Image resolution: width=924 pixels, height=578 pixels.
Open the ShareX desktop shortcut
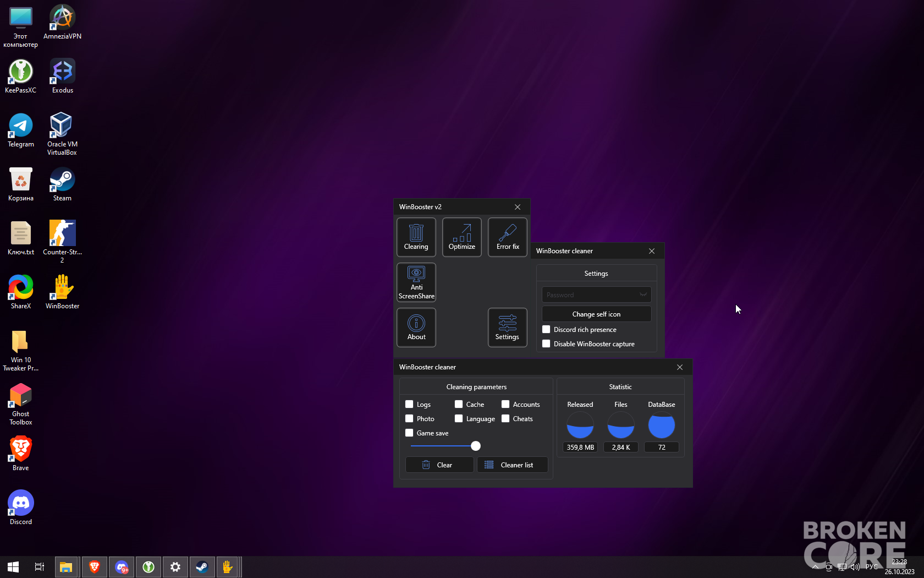[21, 292]
